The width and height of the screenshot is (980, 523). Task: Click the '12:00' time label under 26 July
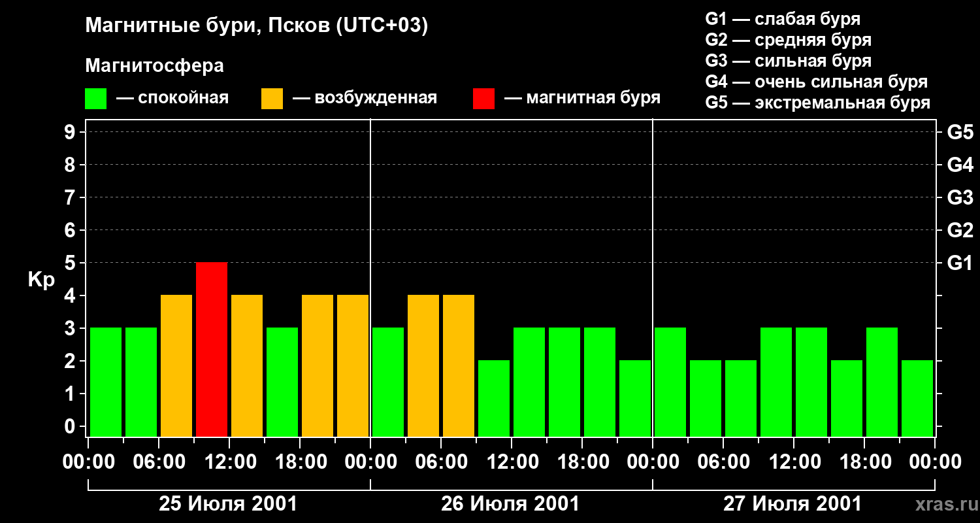pos(511,462)
